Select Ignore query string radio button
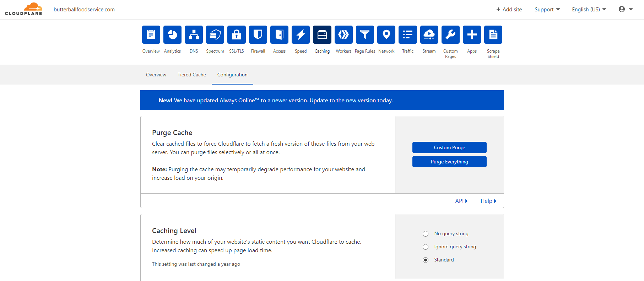Image resolution: width=644 pixels, height=281 pixels. [x=426, y=247]
